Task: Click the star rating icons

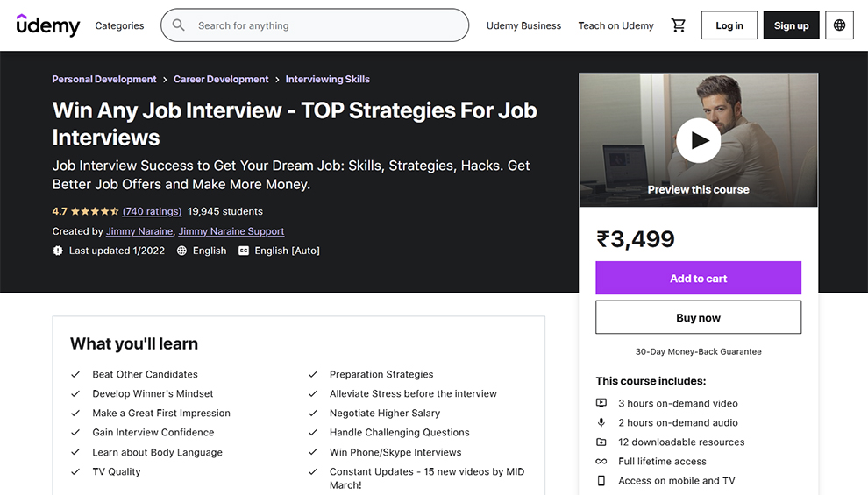Action: click(95, 211)
